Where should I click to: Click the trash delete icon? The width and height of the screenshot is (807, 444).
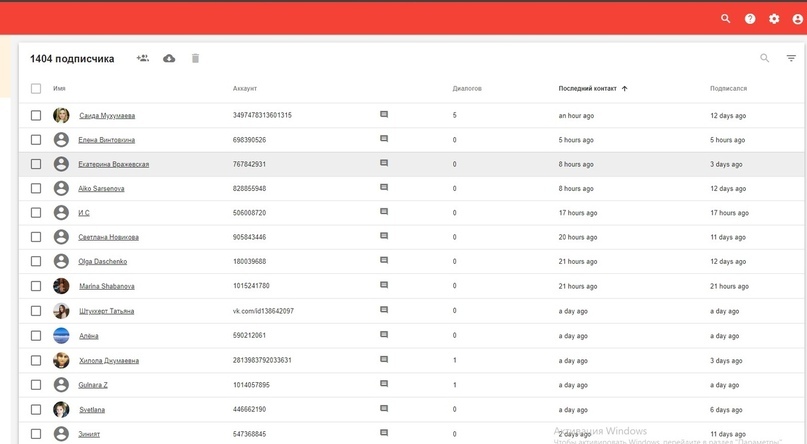tap(195, 59)
